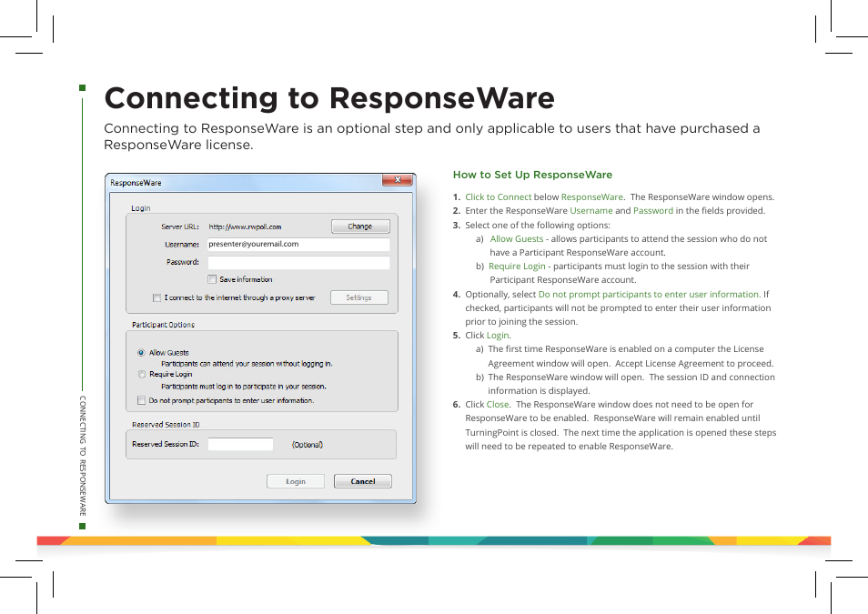Click the Login button
The height and width of the screenshot is (614, 868).
pos(296,482)
